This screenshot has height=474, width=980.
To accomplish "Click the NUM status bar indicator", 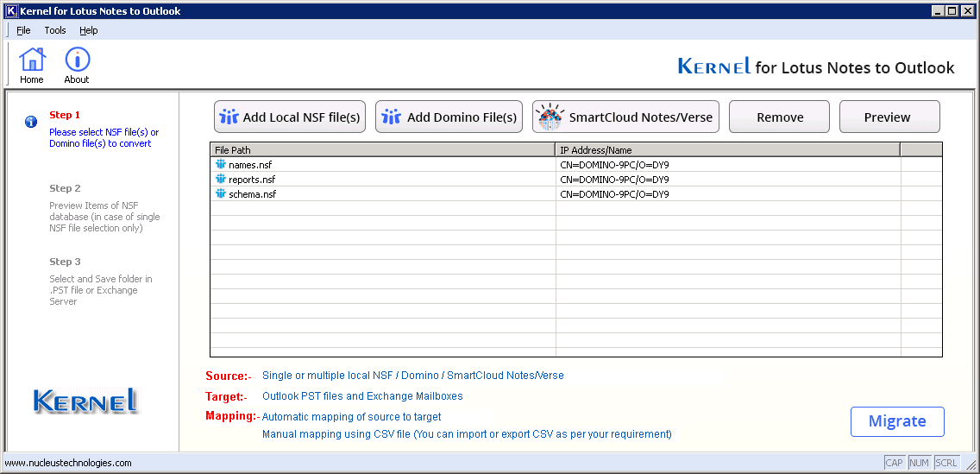I will [919, 463].
